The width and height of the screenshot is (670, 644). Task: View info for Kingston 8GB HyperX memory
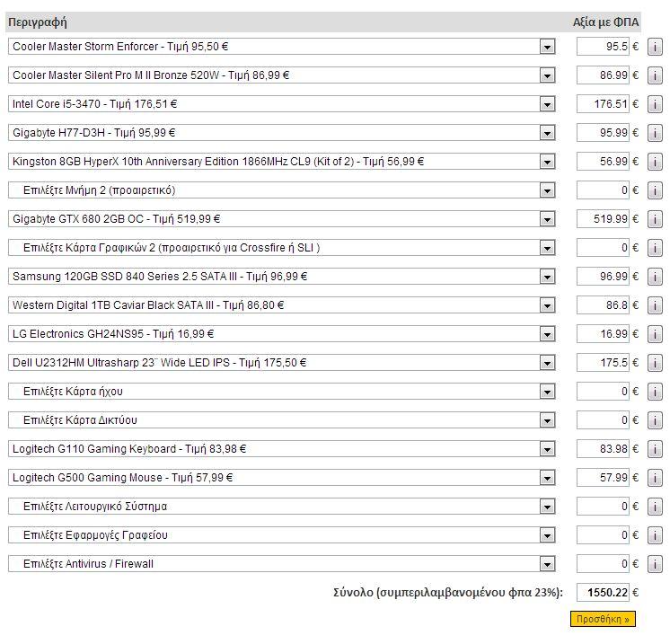click(655, 162)
